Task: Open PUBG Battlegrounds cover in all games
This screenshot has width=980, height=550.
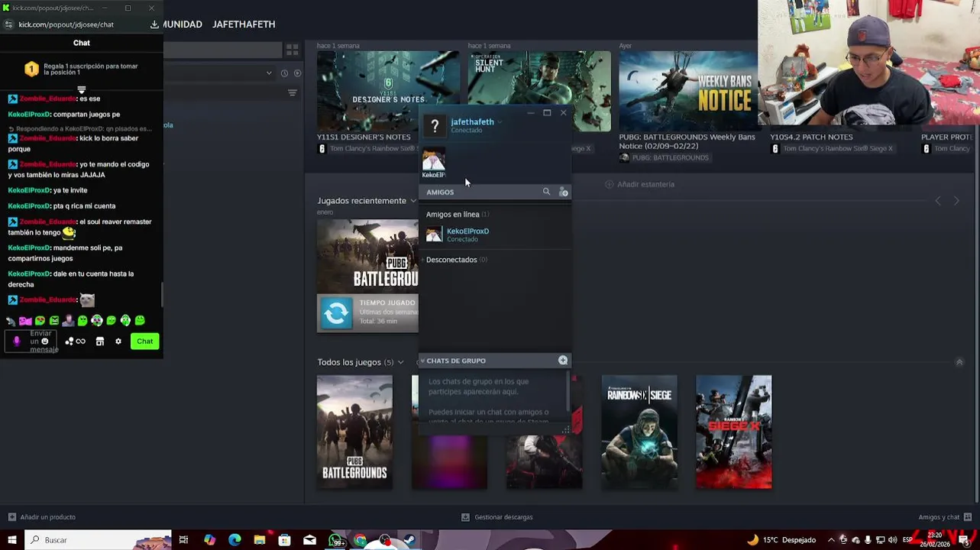Action: [354, 432]
